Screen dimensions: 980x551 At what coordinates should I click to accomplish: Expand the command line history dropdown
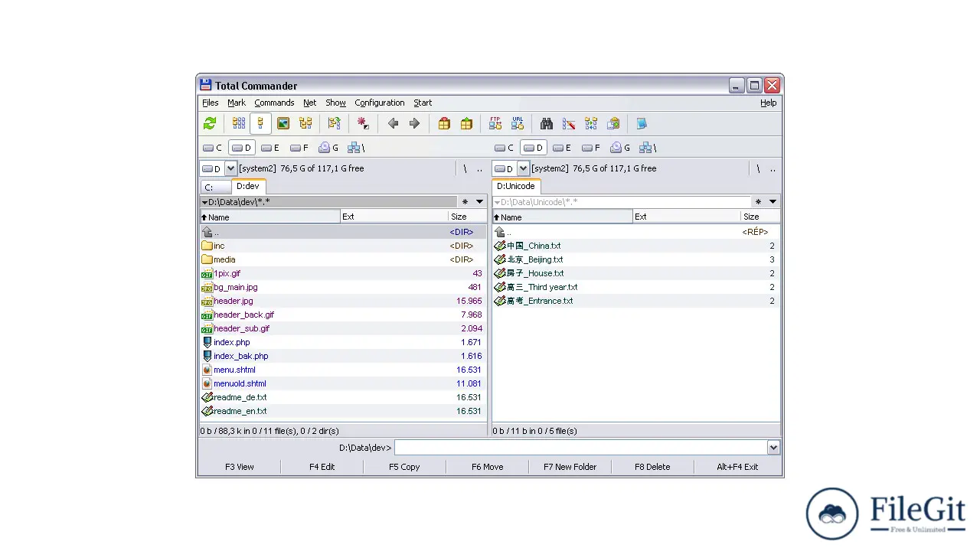(x=773, y=448)
